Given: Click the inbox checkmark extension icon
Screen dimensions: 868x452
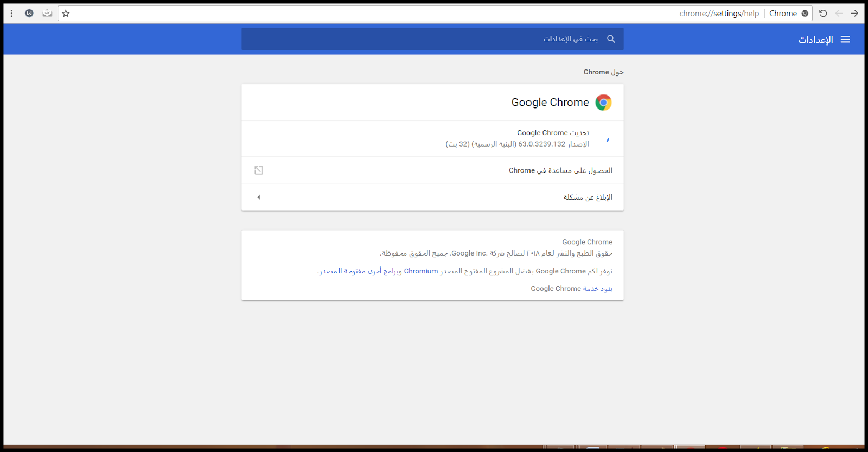Looking at the screenshot, I should (47, 14).
